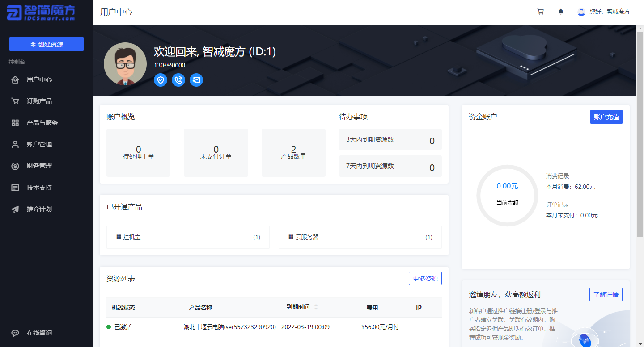The image size is (644, 347).
Task: Click the IDCSmart logo in the sidebar
Action: [x=41, y=13]
